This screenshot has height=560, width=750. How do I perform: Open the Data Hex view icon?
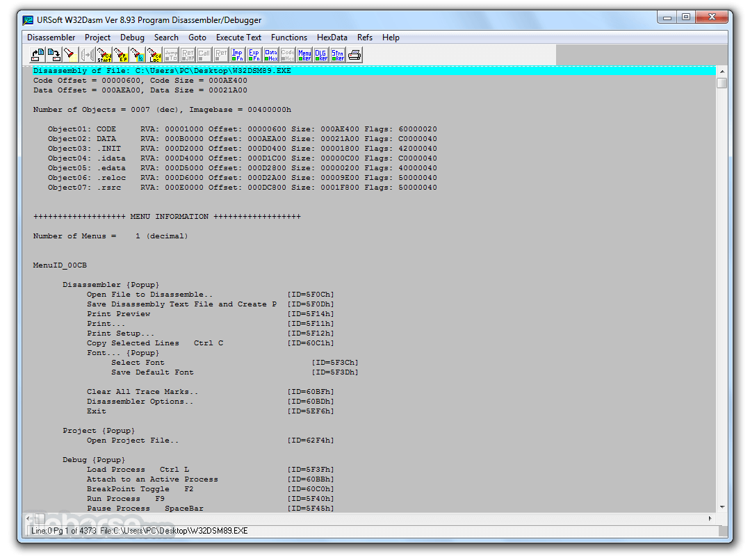coord(271,55)
